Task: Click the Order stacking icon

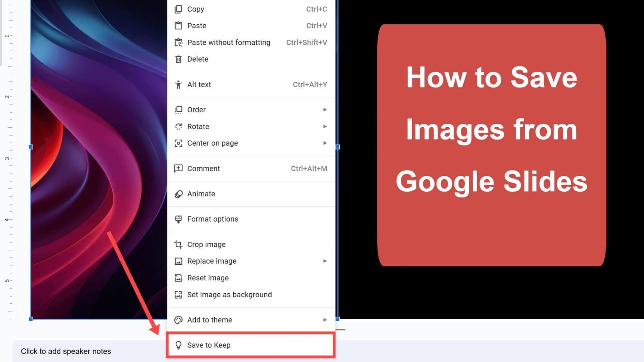Action: coord(178,110)
